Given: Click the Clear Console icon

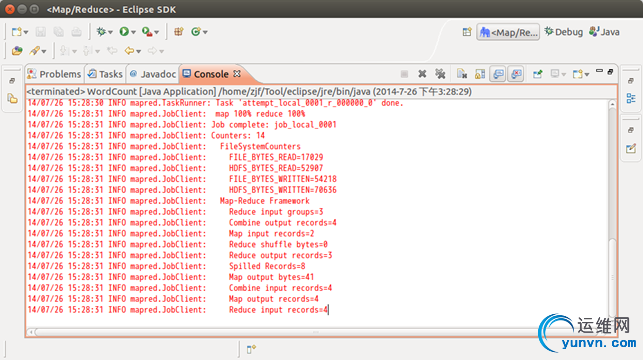Looking at the screenshot, I should [x=462, y=74].
